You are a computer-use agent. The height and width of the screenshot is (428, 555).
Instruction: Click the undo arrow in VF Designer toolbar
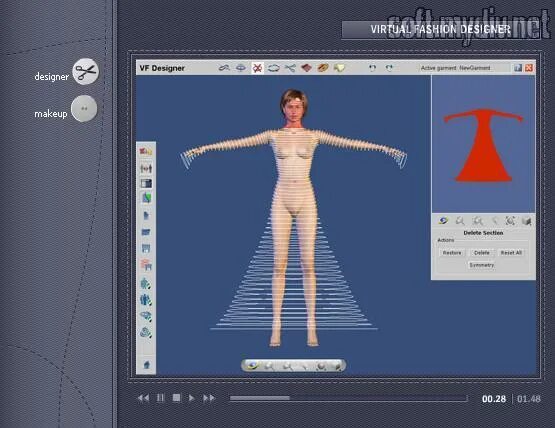pyautogui.click(x=372, y=68)
